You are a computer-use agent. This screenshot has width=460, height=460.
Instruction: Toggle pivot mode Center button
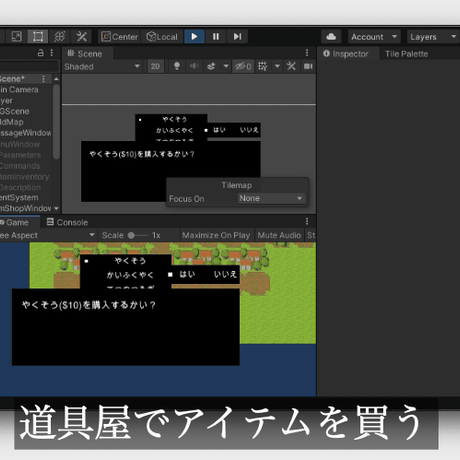(x=119, y=37)
